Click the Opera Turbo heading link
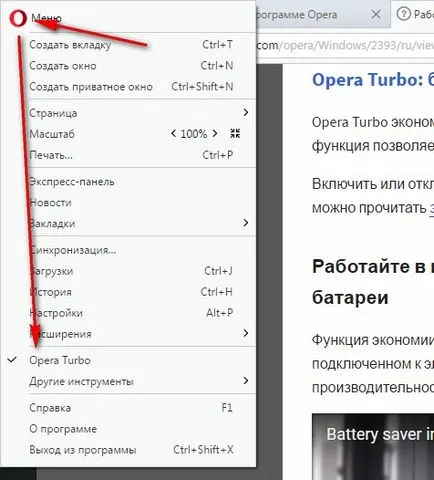Screen dimensions: 434x480 coord(373,80)
